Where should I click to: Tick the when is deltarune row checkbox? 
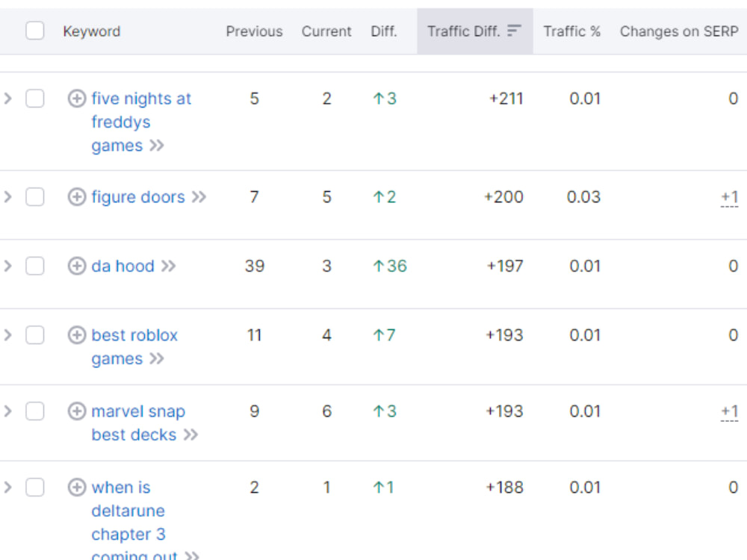(x=35, y=487)
